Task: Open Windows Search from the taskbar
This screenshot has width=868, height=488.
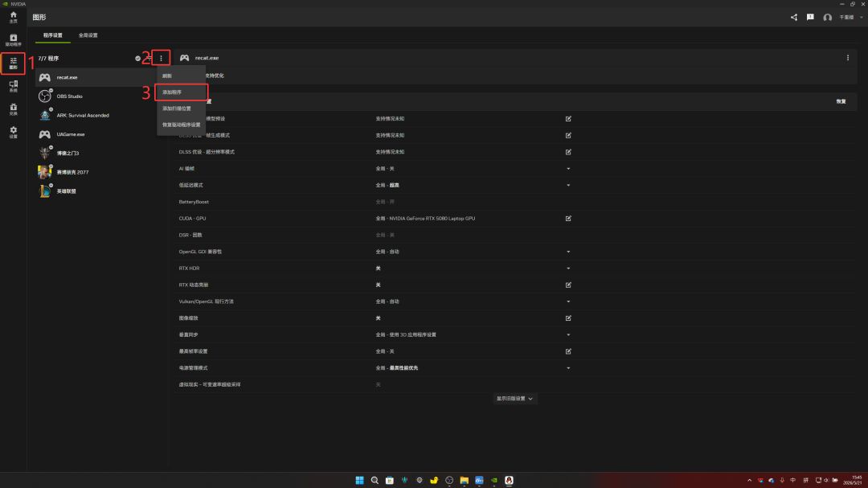Action: 375,480
